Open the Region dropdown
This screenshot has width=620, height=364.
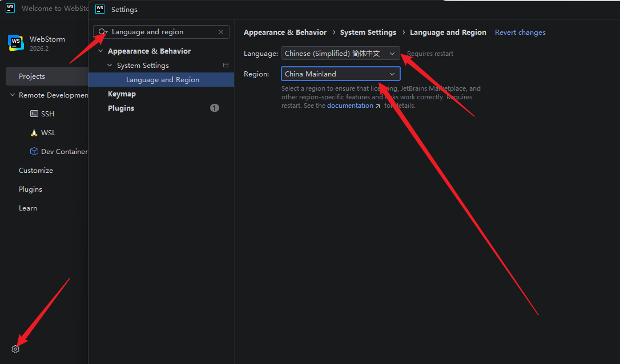(340, 74)
